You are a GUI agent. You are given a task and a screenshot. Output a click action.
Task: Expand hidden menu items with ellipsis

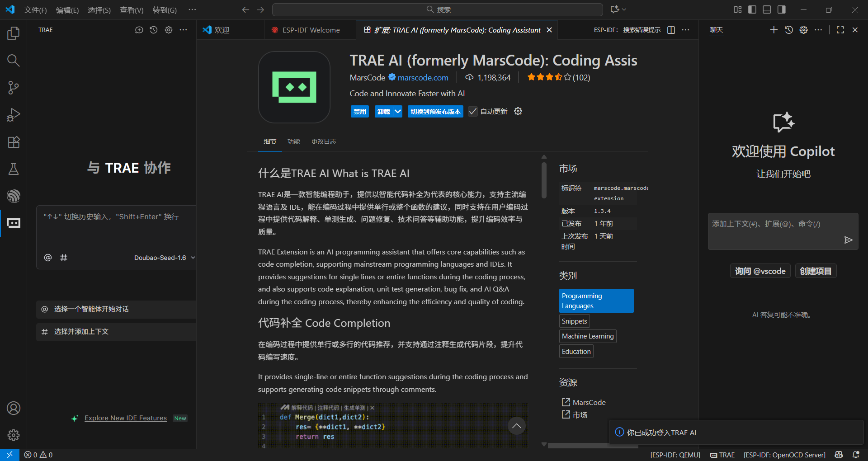coord(192,9)
